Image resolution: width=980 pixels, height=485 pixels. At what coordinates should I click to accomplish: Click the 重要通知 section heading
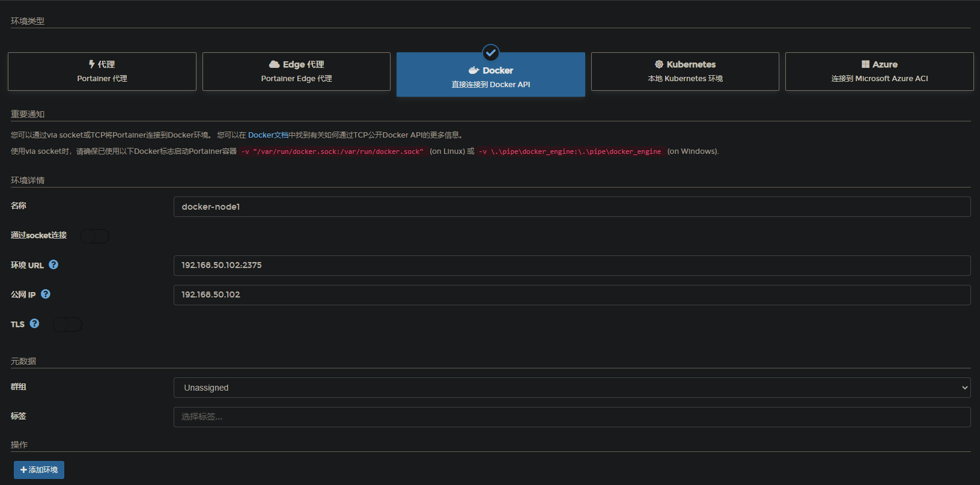(x=28, y=114)
